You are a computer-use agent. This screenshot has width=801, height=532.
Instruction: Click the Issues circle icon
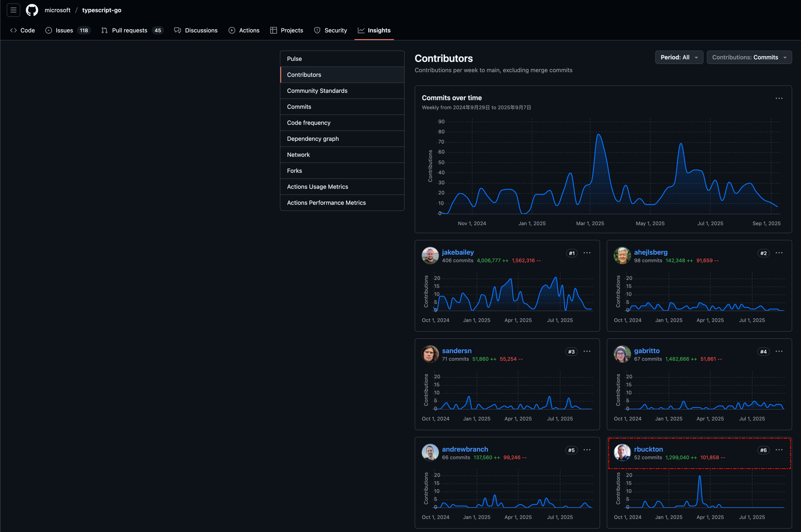pyautogui.click(x=49, y=30)
